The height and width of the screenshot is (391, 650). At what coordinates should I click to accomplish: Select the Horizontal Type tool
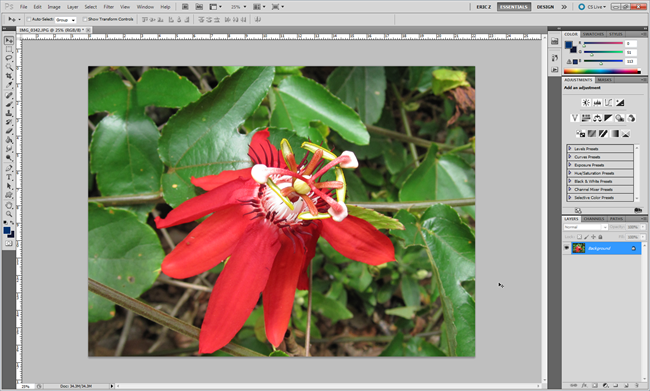click(x=9, y=177)
